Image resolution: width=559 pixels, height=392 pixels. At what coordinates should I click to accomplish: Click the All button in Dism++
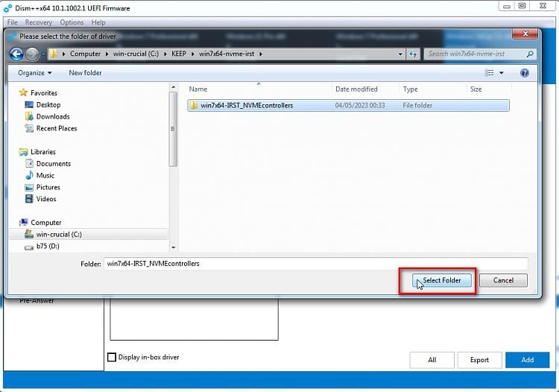pyautogui.click(x=432, y=360)
